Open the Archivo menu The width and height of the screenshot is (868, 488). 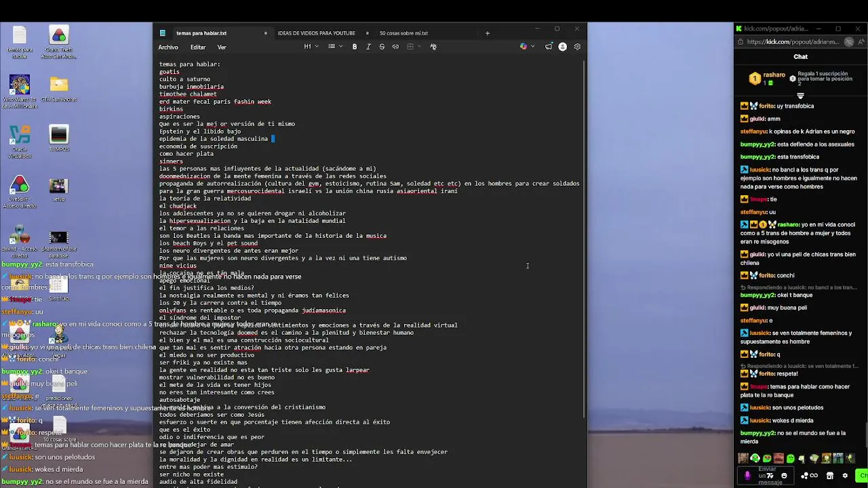[x=168, y=47]
